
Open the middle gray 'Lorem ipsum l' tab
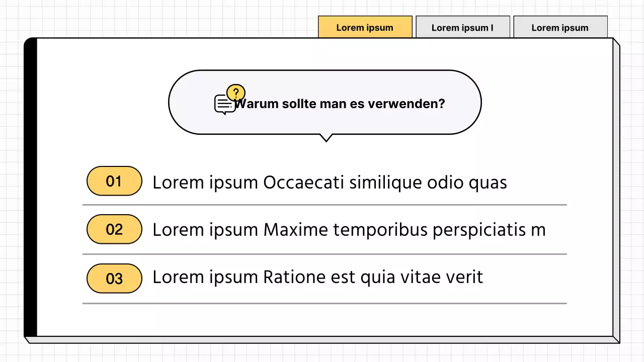click(462, 27)
